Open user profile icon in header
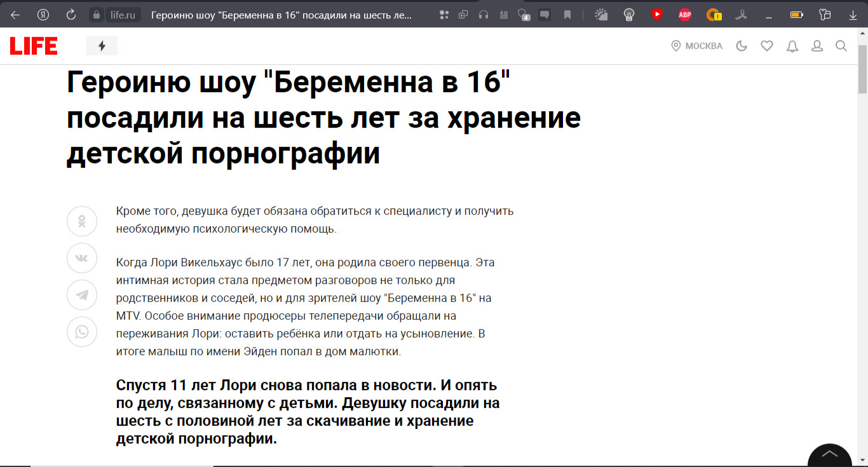Image resolution: width=868 pixels, height=467 pixels. pos(817,46)
